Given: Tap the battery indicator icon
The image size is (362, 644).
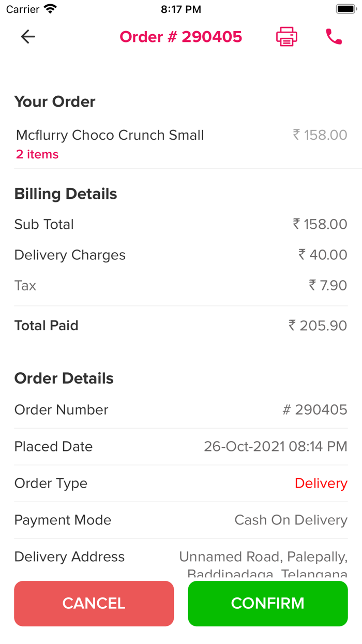Looking at the screenshot, I should pyautogui.click(x=346, y=9).
